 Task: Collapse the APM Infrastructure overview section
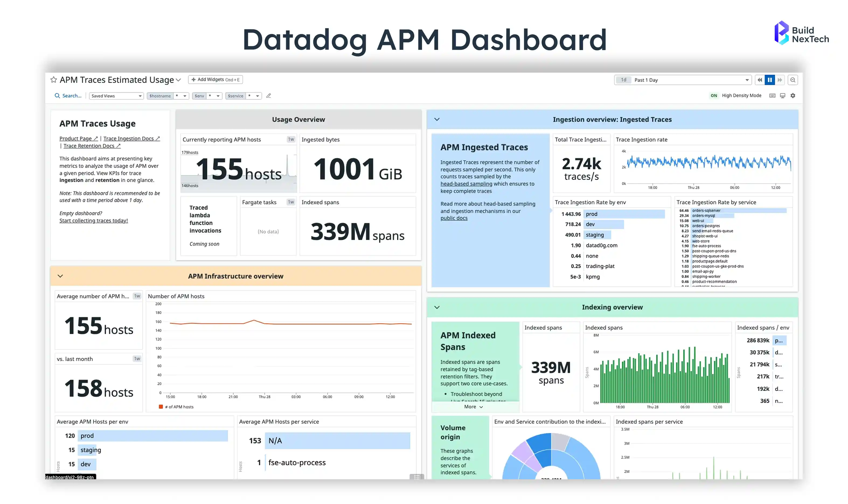pos(60,276)
